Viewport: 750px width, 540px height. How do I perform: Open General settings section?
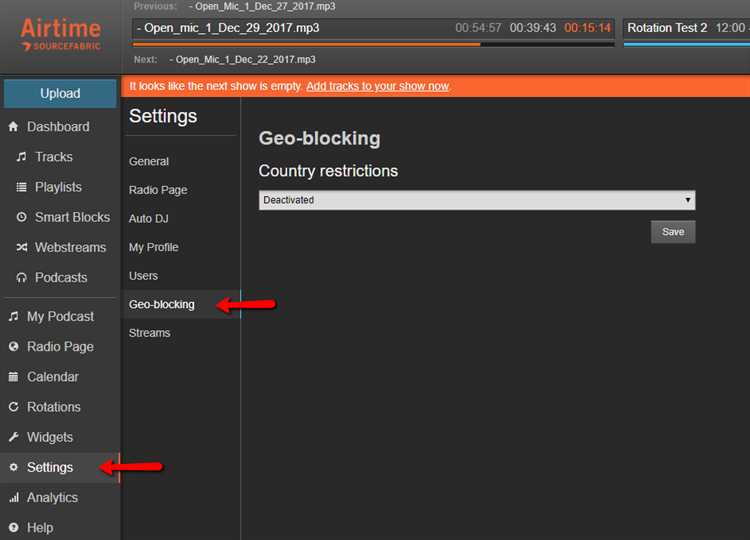[x=149, y=162]
